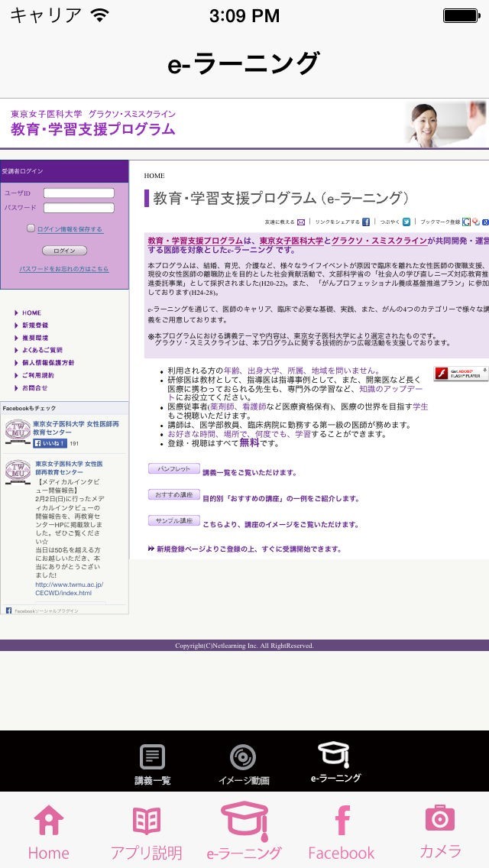Click the Twitter icon next to つぶやく
Screen dimensions: 489x868
tap(406, 222)
